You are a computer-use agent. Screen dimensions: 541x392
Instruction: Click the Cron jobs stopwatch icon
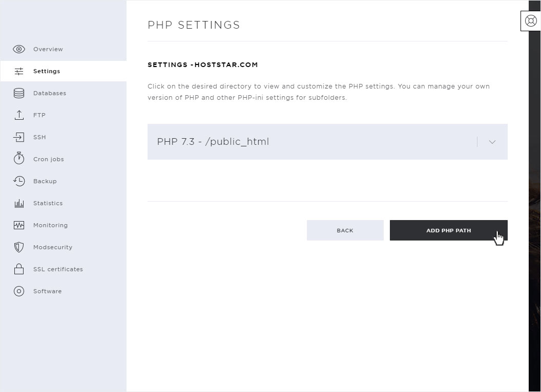pyautogui.click(x=19, y=158)
